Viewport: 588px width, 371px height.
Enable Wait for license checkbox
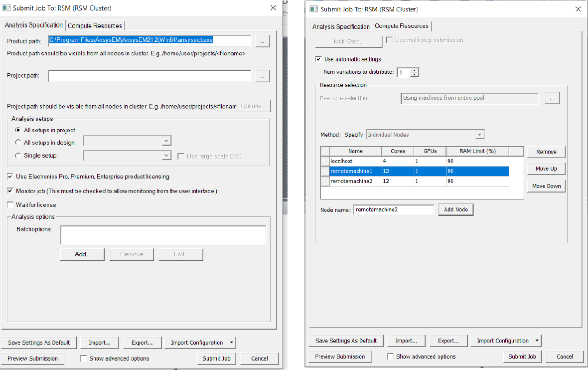click(10, 205)
